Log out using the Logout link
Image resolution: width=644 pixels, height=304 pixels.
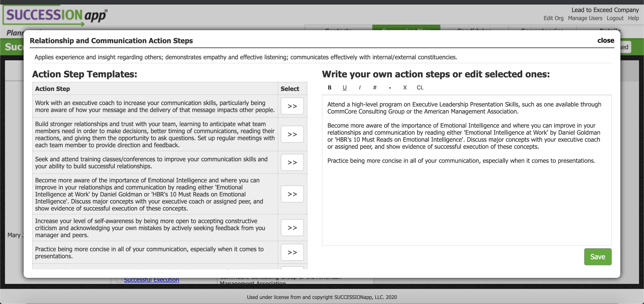pyautogui.click(x=615, y=18)
